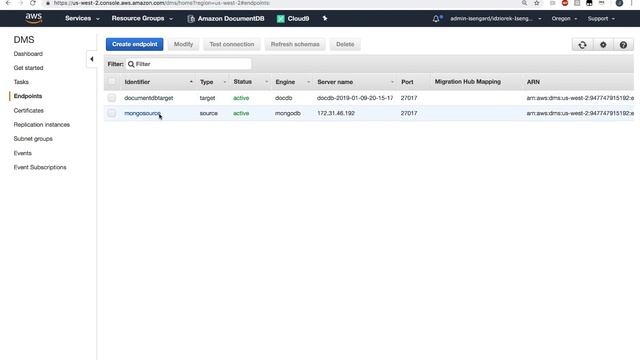Click server name 172.31.46.192

pyautogui.click(x=336, y=113)
